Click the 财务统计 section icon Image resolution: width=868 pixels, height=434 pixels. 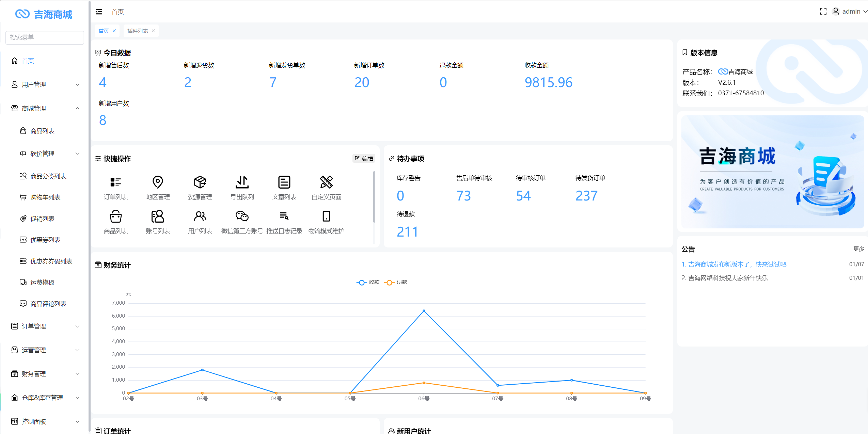tap(98, 265)
